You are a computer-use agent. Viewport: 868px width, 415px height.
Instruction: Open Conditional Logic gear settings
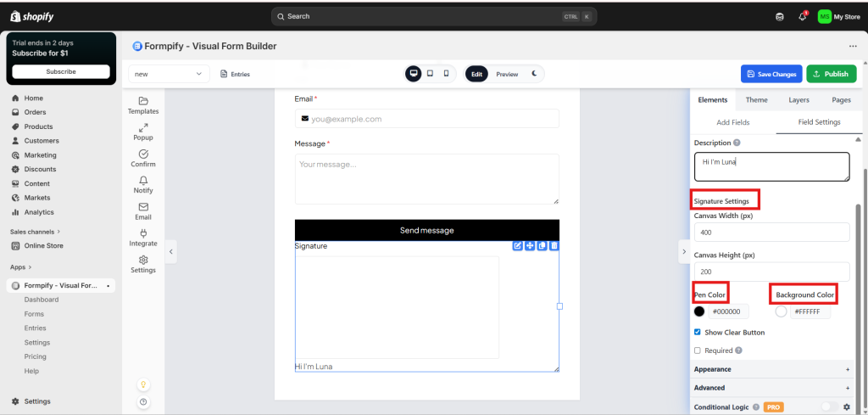[846, 407]
